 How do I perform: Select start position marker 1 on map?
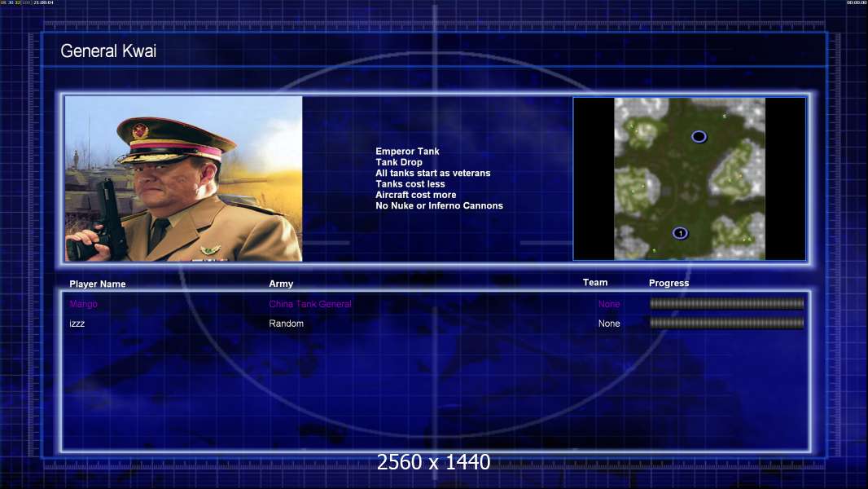681,233
